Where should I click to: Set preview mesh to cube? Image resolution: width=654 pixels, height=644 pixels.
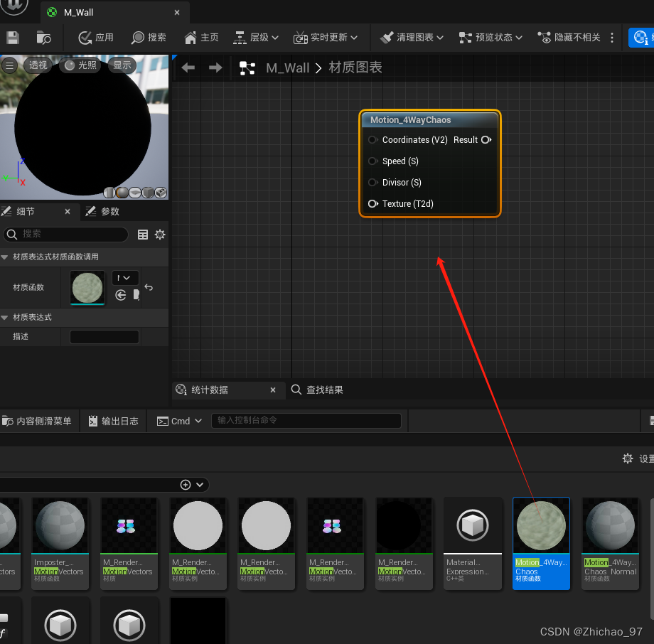tap(148, 193)
